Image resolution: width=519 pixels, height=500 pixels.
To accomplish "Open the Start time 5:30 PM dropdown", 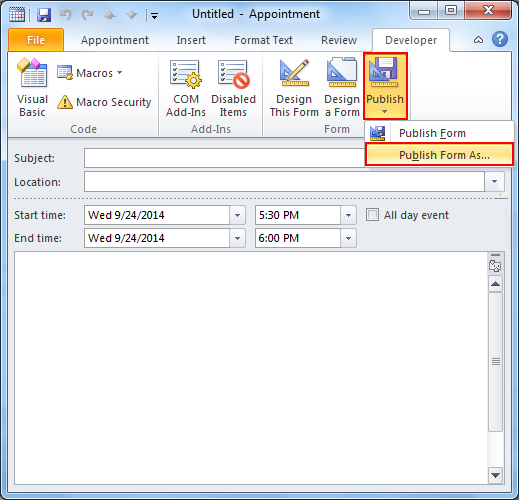I will click(x=348, y=215).
